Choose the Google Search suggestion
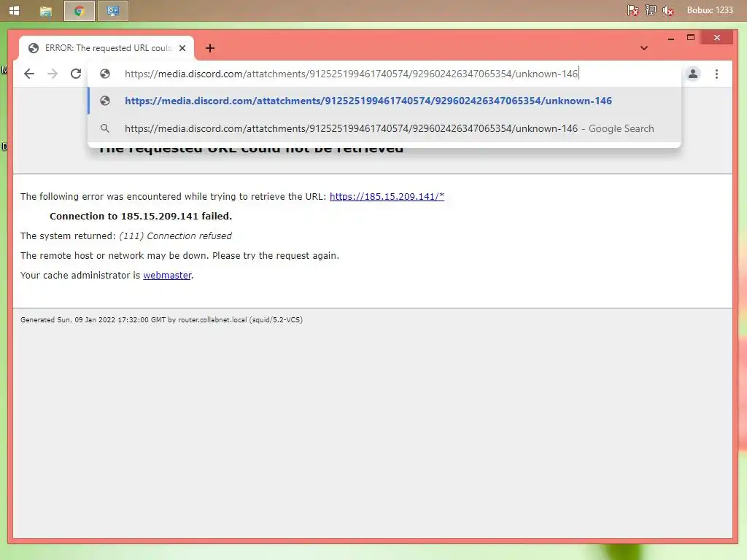Screen dimensions: 747x560 pyautogui.click(x=384, y=128)
